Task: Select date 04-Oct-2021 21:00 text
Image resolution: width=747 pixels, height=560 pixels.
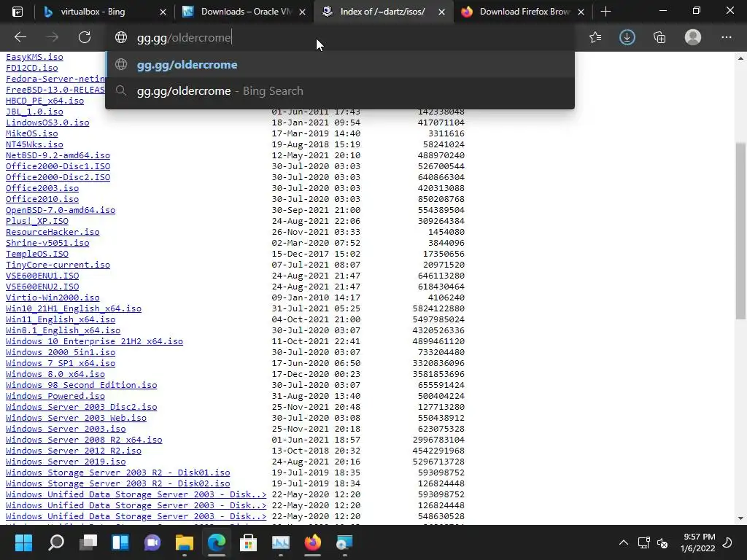Action: 316,319
